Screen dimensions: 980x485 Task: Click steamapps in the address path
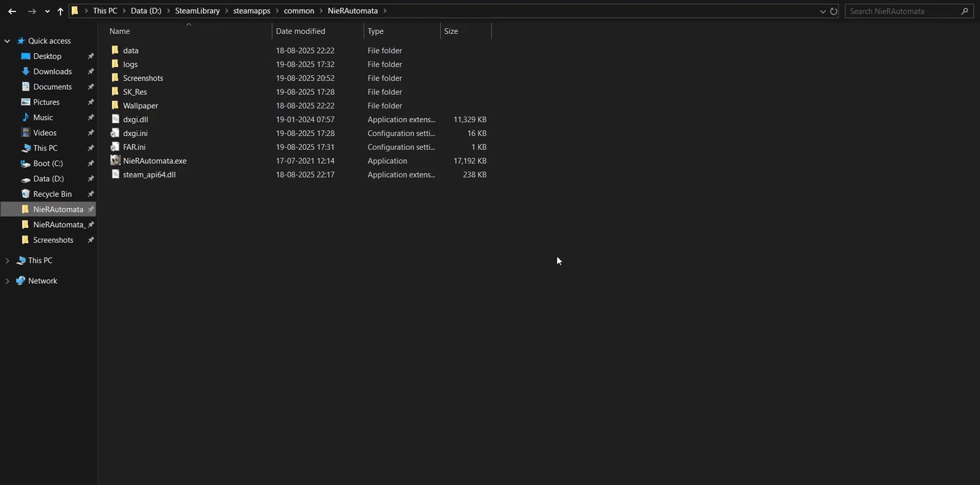coord(251,11)
